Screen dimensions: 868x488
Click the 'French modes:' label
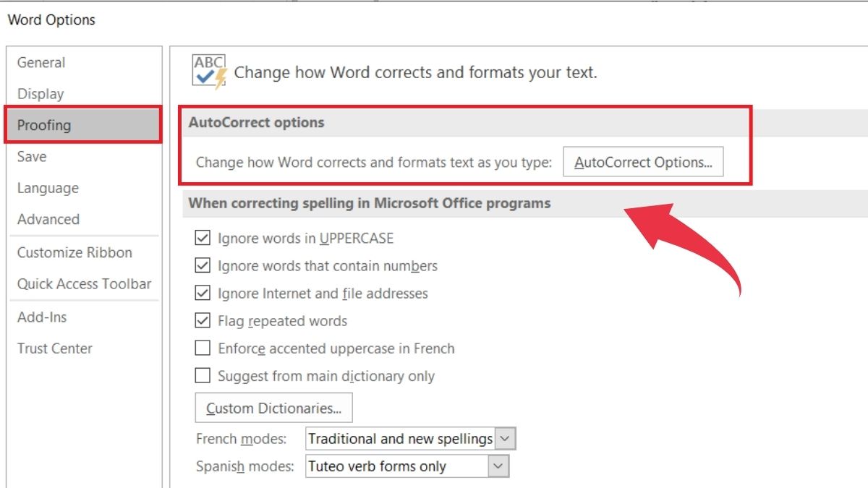(x=242, y=439)
